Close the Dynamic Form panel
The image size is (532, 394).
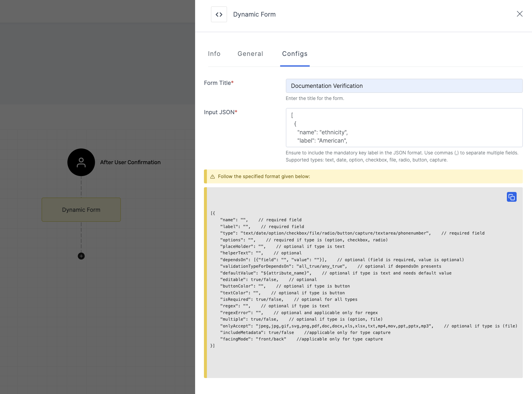[520, 14]
